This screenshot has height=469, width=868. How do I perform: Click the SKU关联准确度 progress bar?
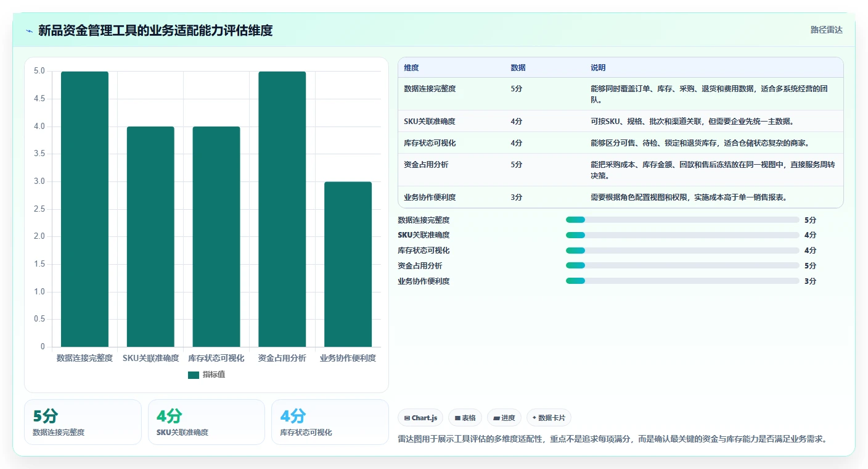click(682, 235)
